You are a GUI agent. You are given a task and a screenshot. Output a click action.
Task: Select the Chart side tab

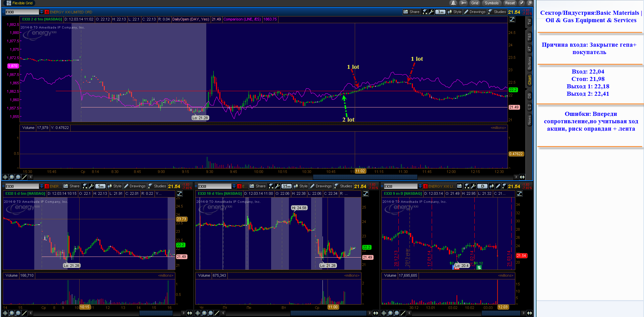(x=529, y=80)
